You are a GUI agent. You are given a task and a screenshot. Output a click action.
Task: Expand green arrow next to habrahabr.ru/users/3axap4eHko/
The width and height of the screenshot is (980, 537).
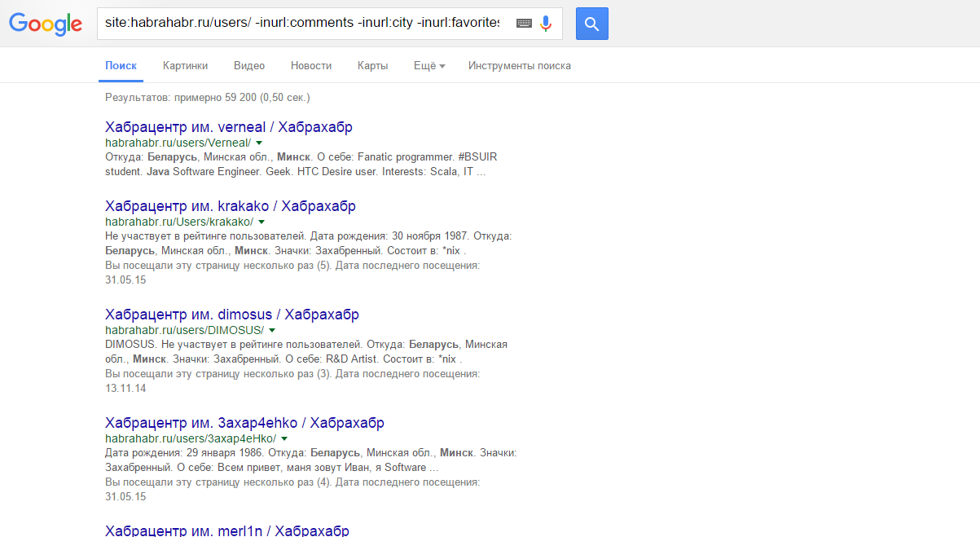click(284, 438)
